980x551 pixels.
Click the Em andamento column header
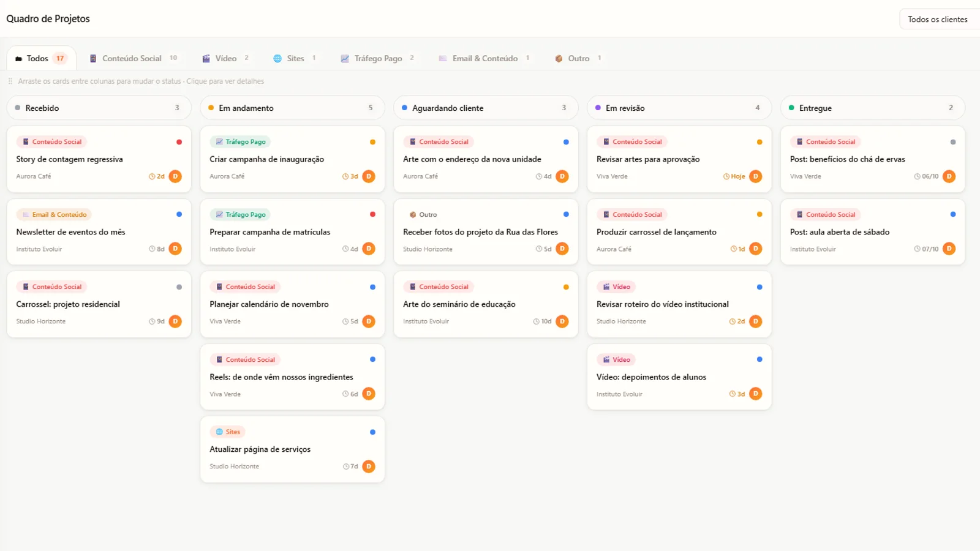293,108
